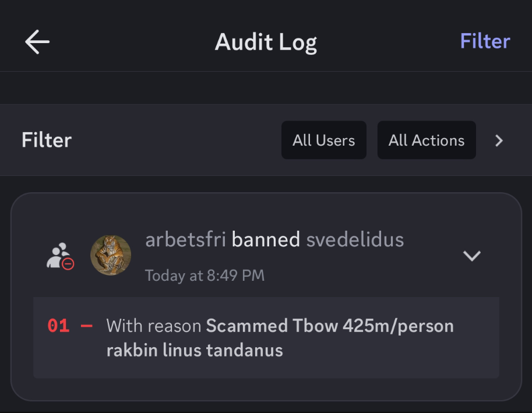Click the rakbin linus tandanus text line
Image resolution: width=532 pixels, height=413 pixels.
click(195, 350)
